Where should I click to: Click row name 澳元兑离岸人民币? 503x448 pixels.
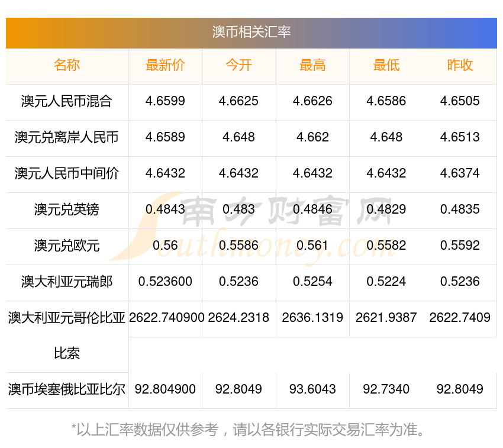[x=67, y=137]
